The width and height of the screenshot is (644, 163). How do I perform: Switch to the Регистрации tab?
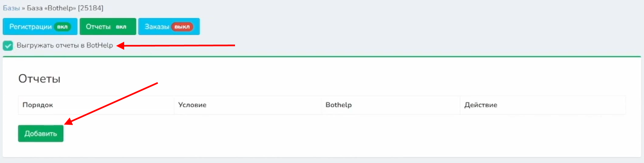point(30,27)
